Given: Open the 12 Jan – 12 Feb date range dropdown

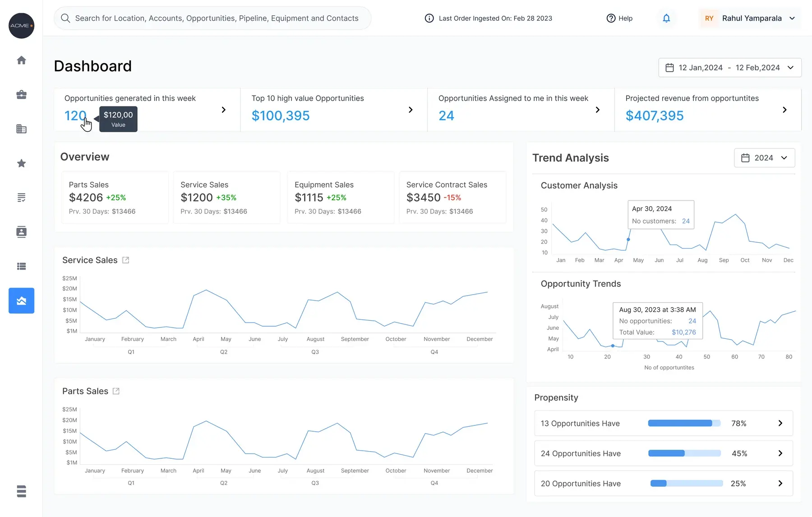Looking at the screenshot, I should [x=730, y=68].
